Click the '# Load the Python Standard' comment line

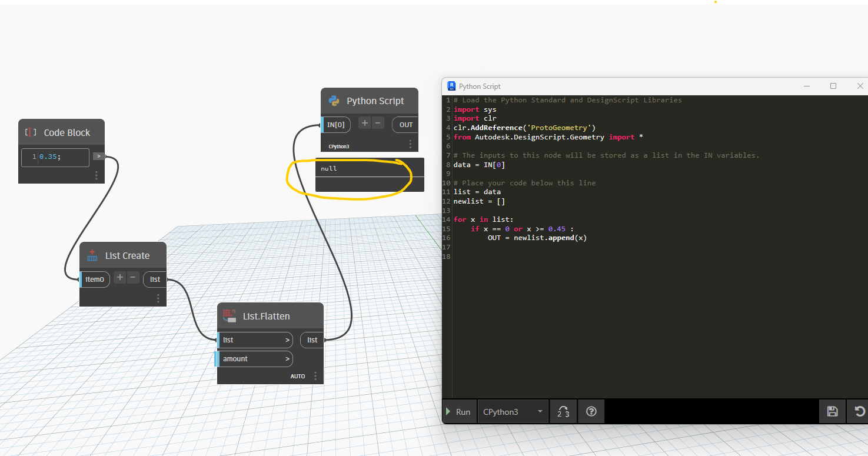568,100
